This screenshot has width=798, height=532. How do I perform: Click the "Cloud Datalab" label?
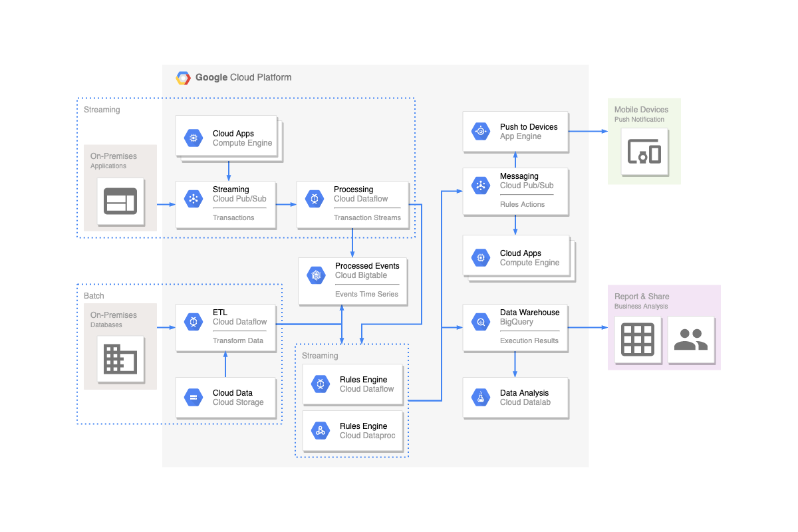tap(525, 402)
